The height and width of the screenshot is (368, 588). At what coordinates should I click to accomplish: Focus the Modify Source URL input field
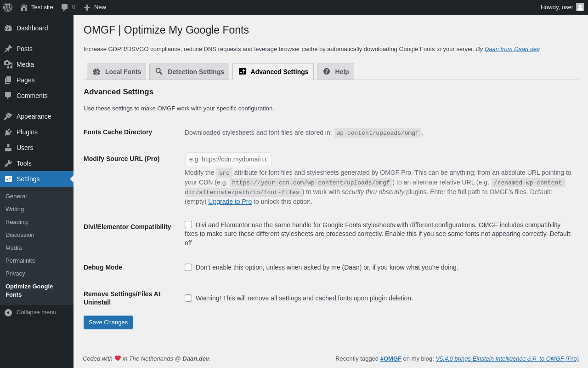pos(228,159)
